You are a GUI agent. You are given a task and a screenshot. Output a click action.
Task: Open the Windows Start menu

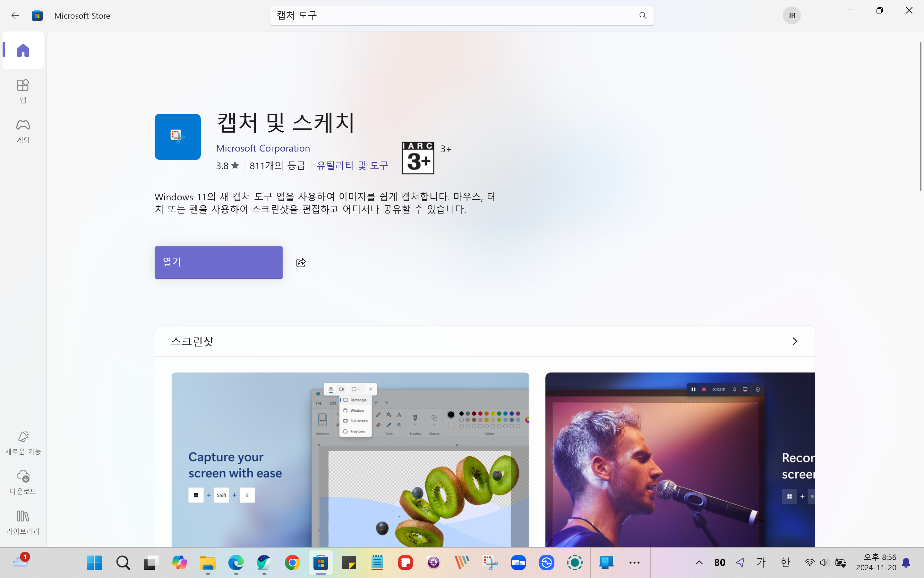pyautogui.click(x=94, y=563)
